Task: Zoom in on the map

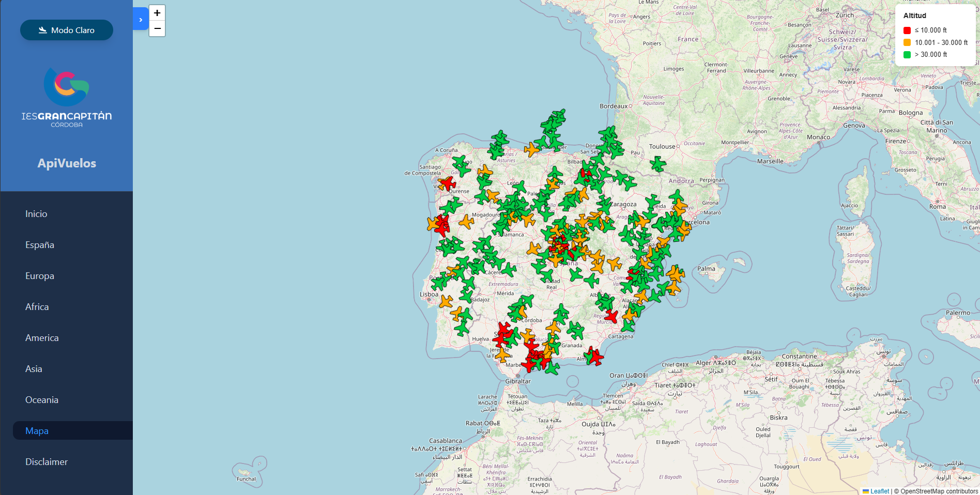Action: coord(157,13)
